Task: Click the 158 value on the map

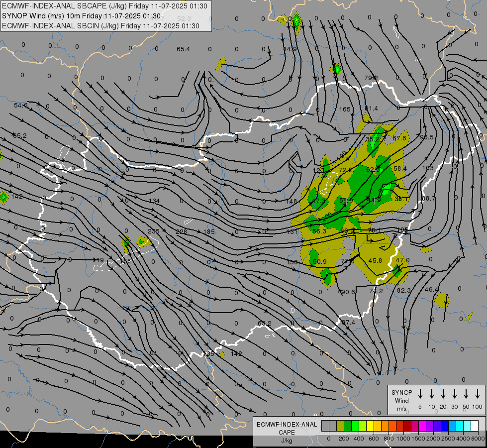Action: click(125, 261)
